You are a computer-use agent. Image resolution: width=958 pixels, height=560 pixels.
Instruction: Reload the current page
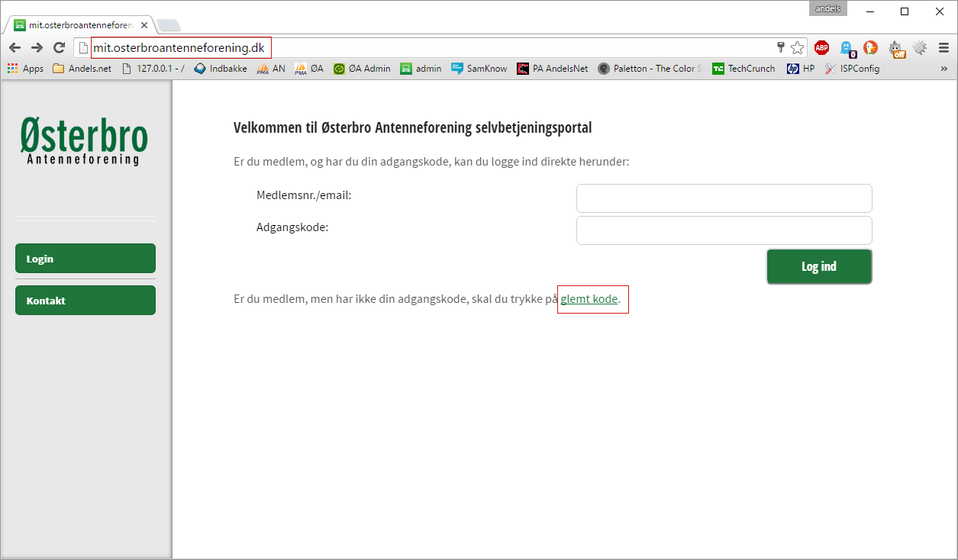tap(59, 48)
